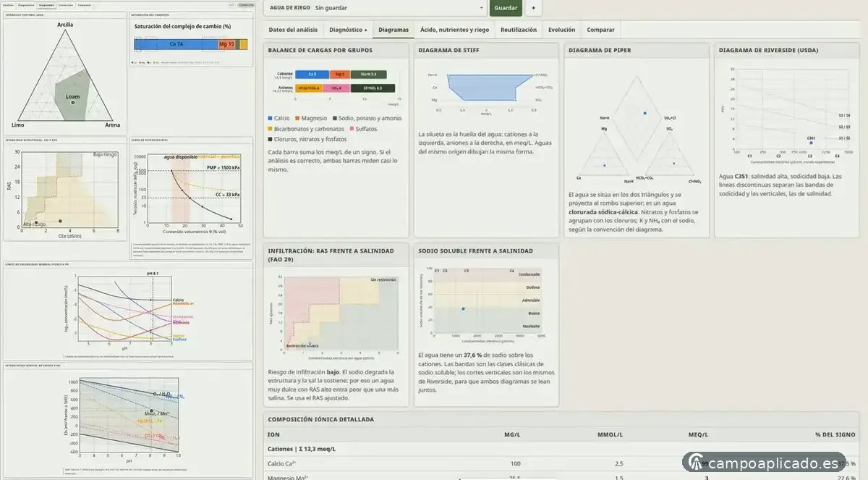868x480 pixels.
Task: Switch to the Evolución tab
Action: pyautogui.click(x=562, y=30)
